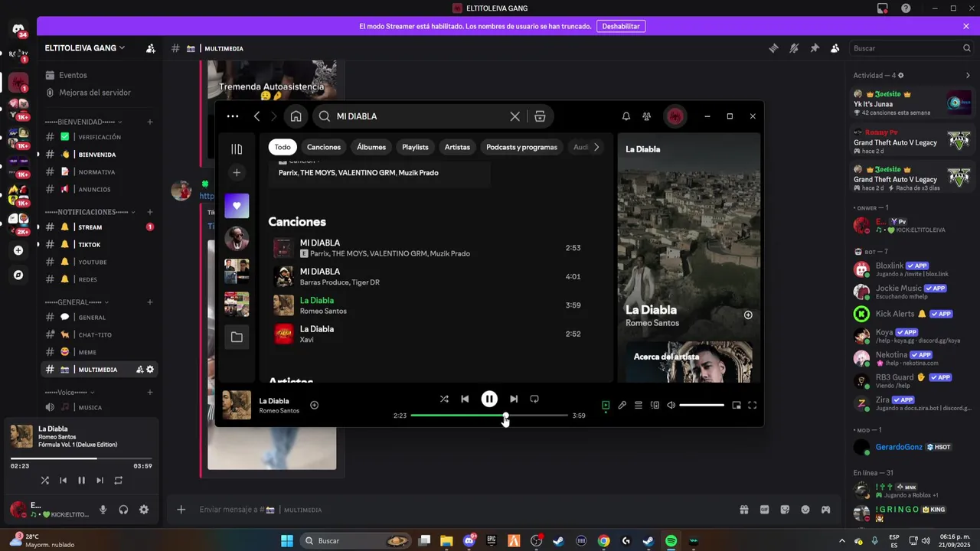Click Discord Buscar search box
Screen dimensions: 980x551
(913, 48)
